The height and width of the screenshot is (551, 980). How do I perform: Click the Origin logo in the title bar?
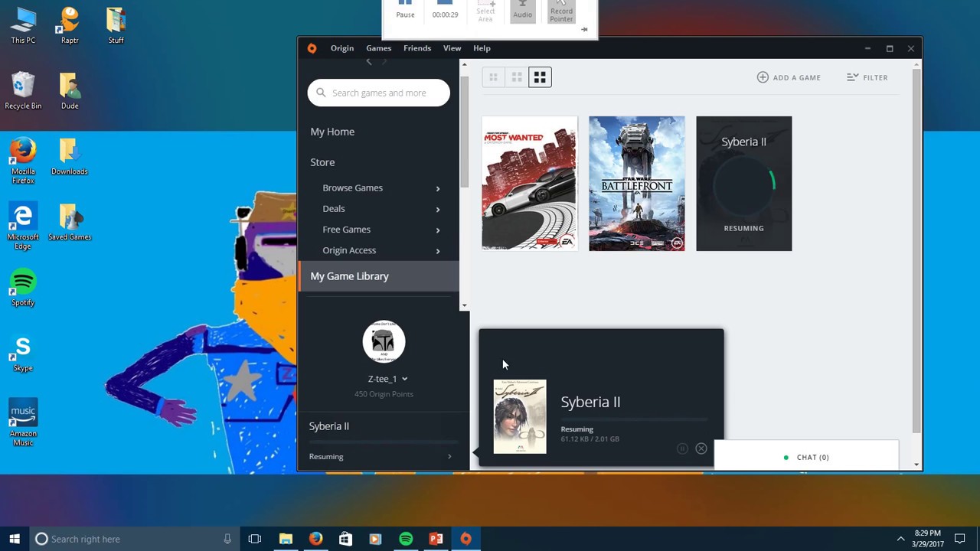[312, 48]
